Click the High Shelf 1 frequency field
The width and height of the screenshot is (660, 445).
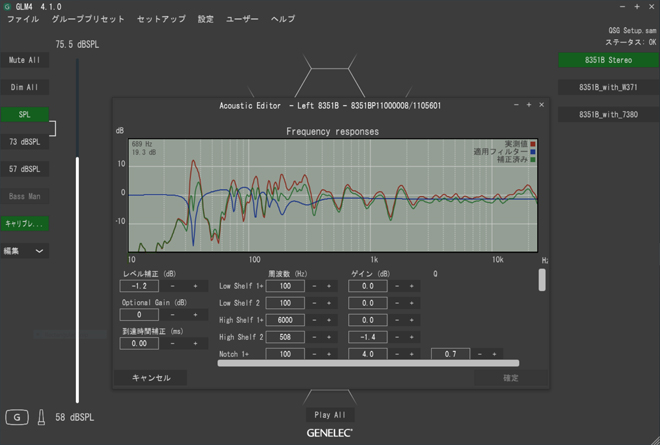(x=285, y=320)
